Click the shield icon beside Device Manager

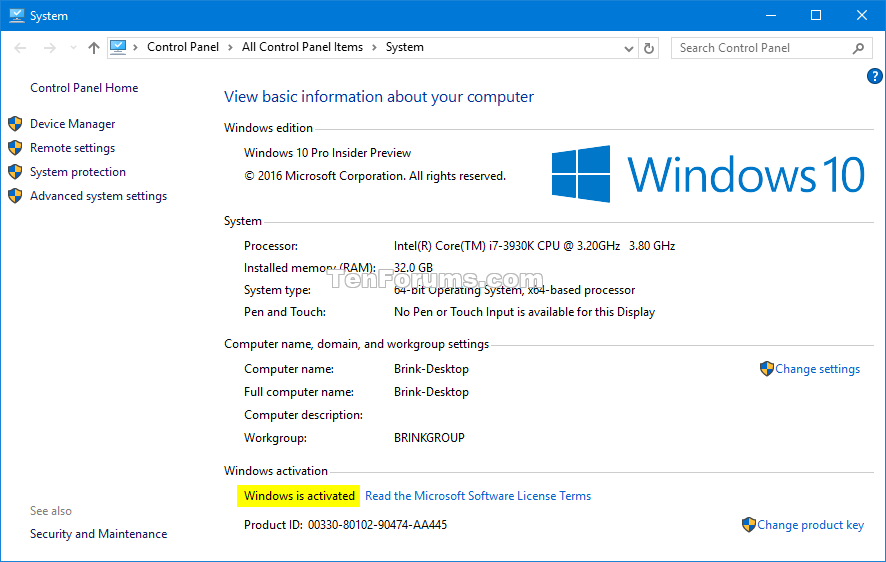15,124
